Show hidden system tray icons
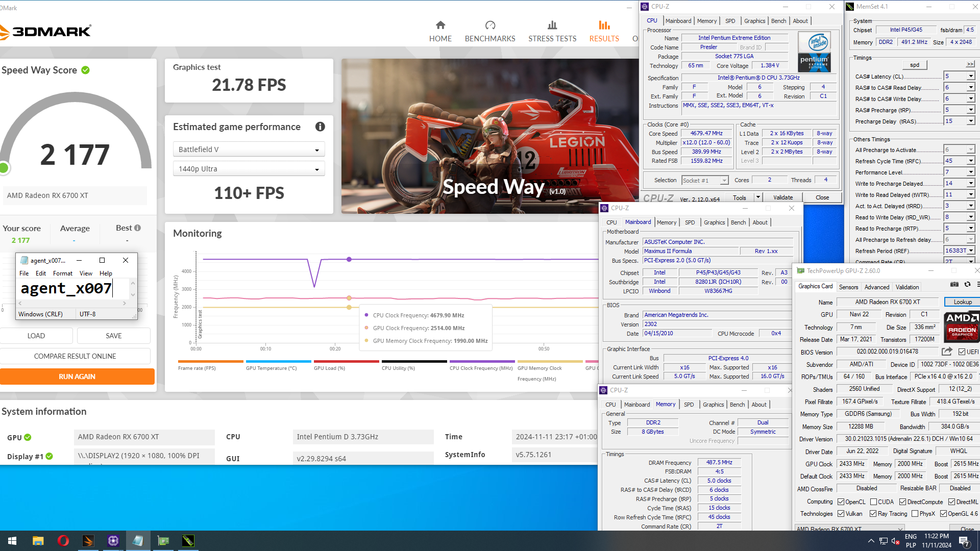The image size is (980, 551). [x=871, y=541]
